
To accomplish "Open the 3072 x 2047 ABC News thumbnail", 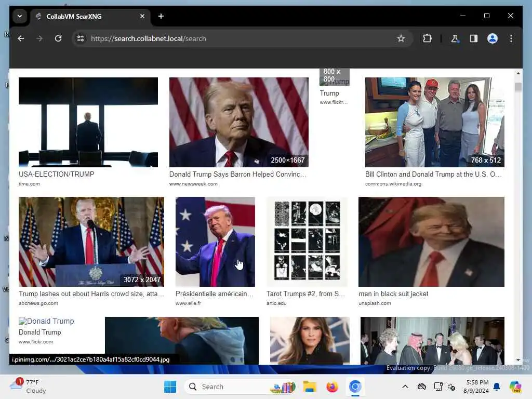I will [91, 242].
